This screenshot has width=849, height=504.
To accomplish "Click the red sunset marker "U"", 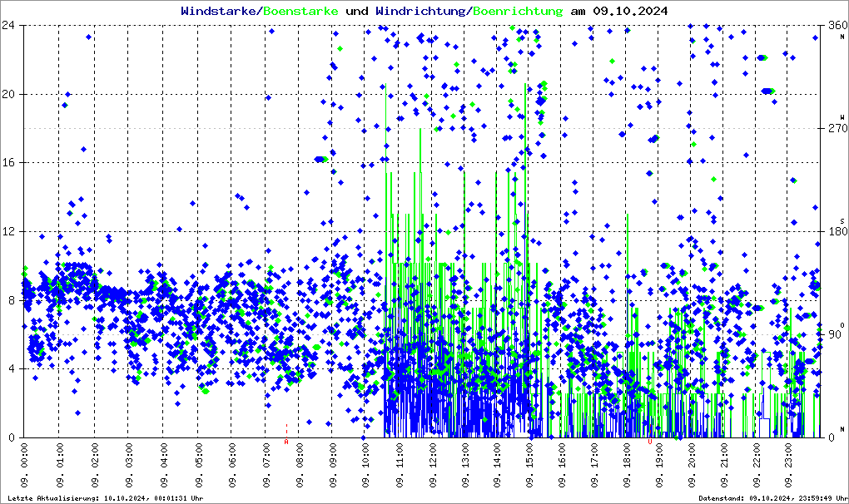I will click(650, 442).
